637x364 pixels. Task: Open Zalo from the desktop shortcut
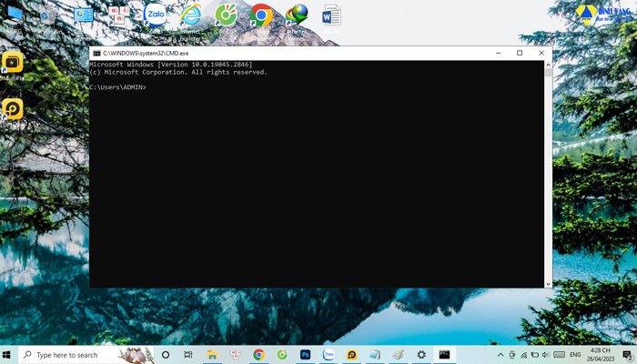click(155, 15)
